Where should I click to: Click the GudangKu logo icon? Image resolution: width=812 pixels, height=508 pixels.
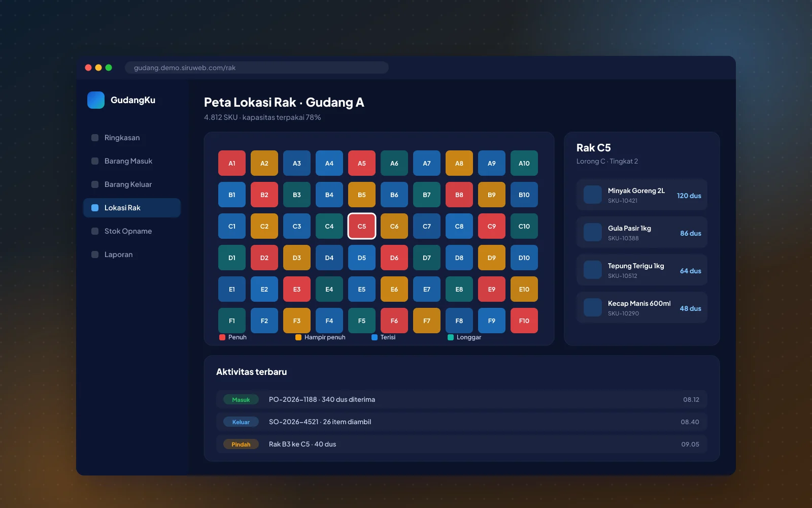click(96, 100)
